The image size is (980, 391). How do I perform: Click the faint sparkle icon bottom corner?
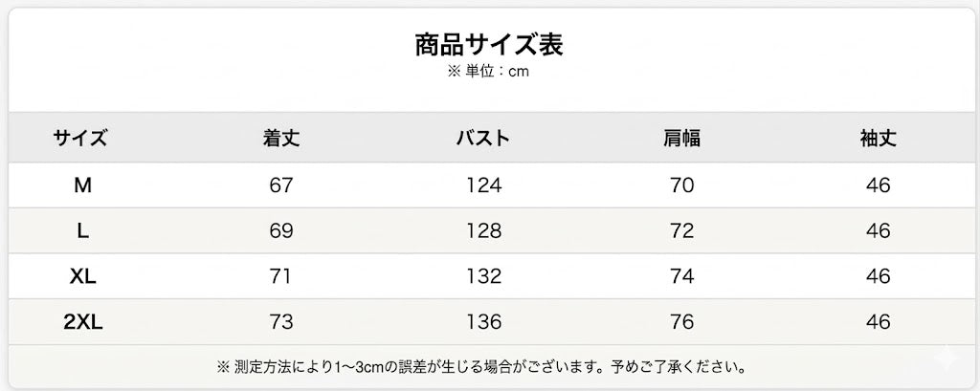(x=947, y=361)
